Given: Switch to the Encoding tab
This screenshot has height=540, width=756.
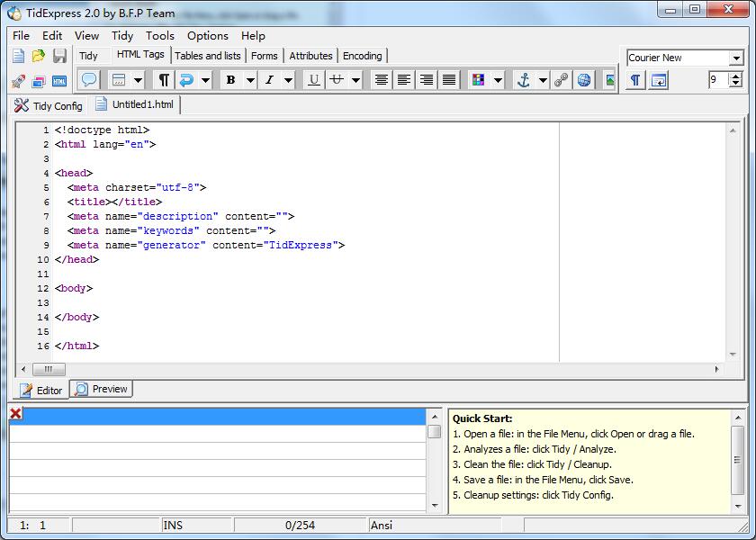Looking at the screenshot, I should click(x=362, y=56).
